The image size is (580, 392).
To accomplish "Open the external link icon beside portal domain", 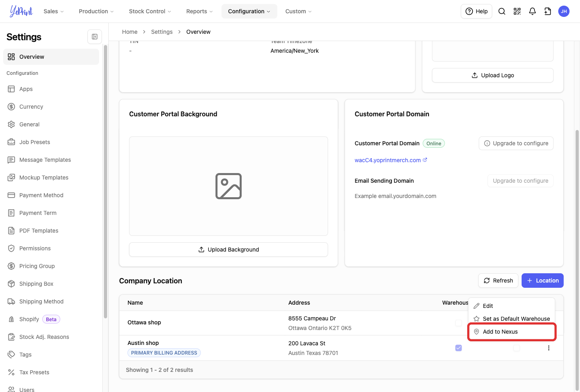I will coord(425,160).
